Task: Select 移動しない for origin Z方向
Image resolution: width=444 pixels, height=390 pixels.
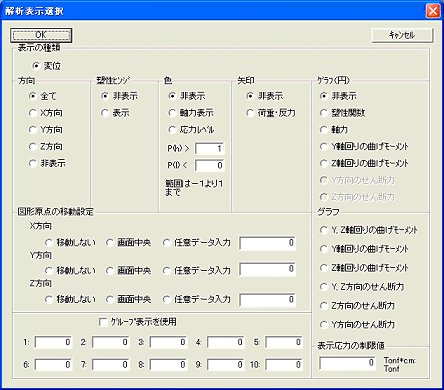Action: click(70, 299)
